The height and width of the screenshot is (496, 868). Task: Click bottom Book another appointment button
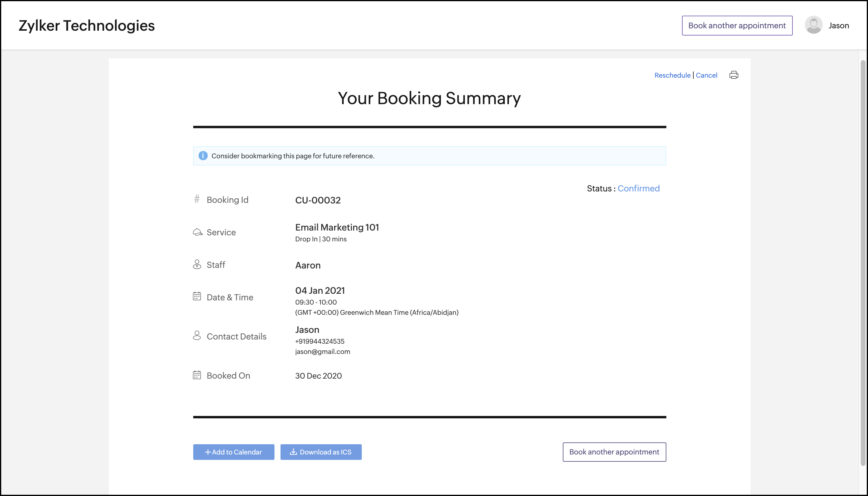click(x=614, y=452)
